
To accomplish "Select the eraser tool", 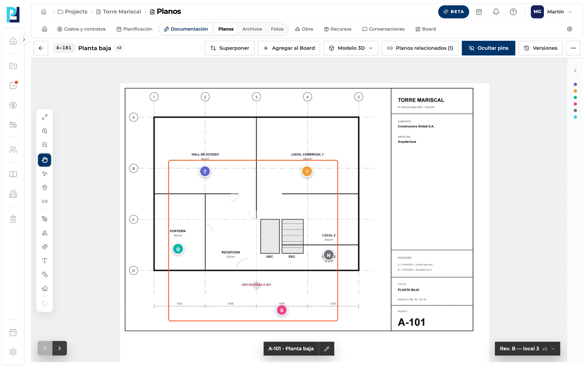I will point(45,288).
